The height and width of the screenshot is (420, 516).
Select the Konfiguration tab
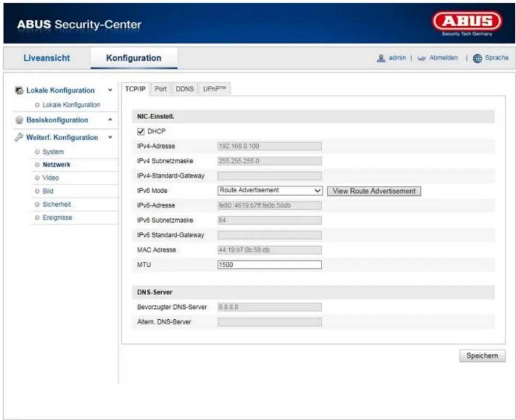coord(134,58)
